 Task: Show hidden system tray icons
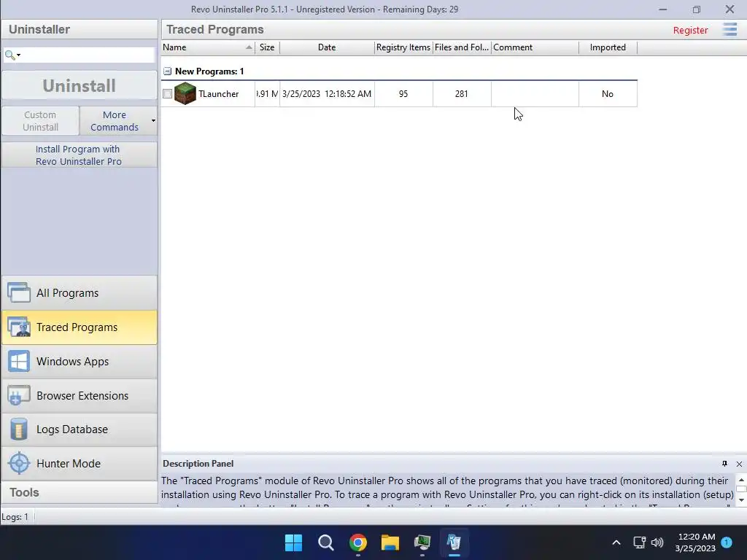coord(616,542)
